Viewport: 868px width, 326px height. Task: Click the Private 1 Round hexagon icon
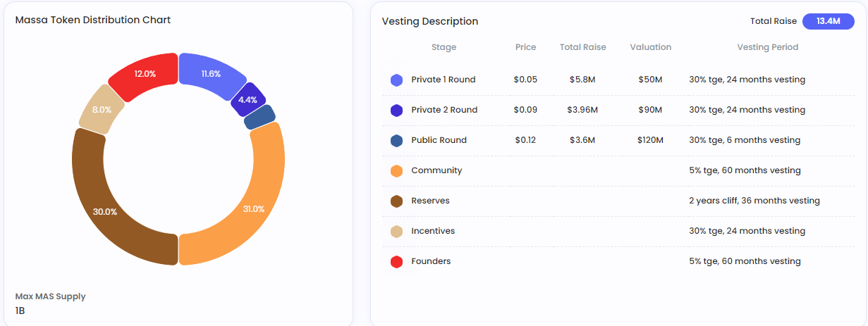[x=397, y=80]
